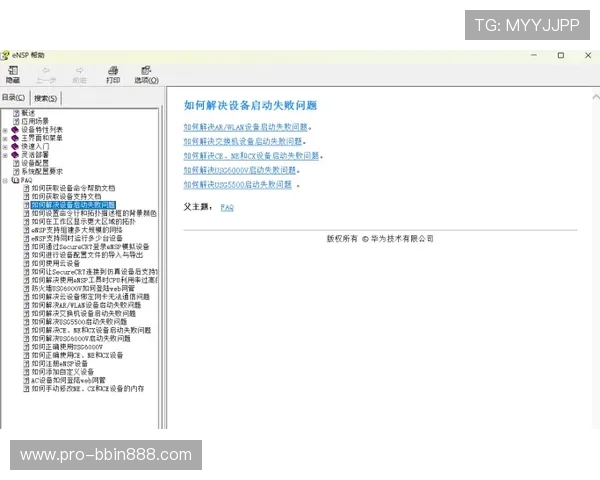
Task: Collapse the FAQ tree node
Action: (5, 180)
